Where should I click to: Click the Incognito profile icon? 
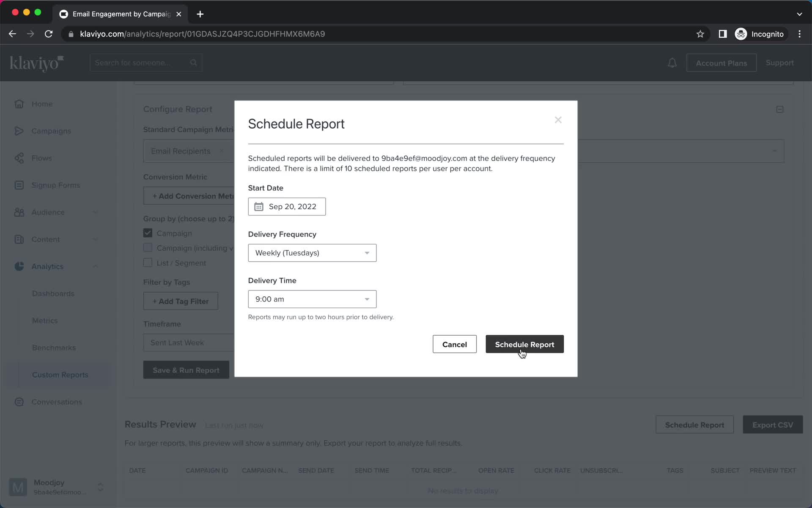pos(741,34)
